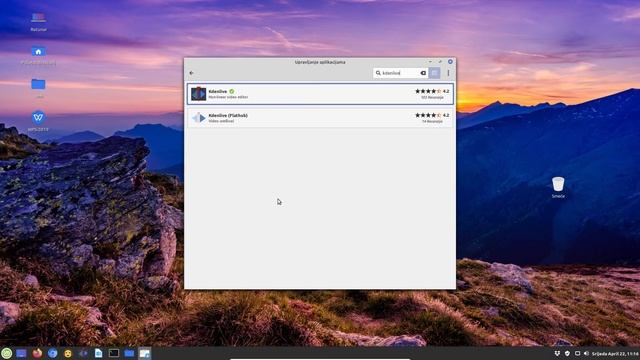This screenshot has width=640, height=360.
Task: Click the show desktop panel icon
Action: point(22,353)
